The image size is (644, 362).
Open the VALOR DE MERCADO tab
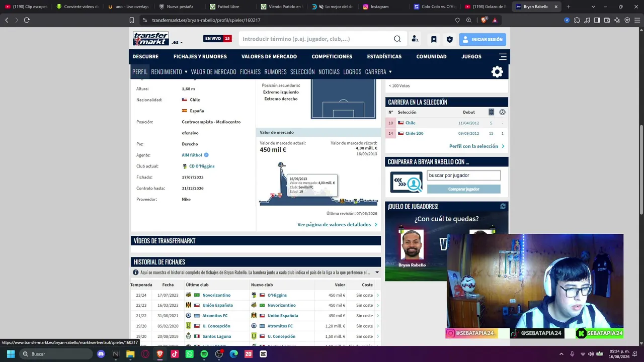point(214,72)
